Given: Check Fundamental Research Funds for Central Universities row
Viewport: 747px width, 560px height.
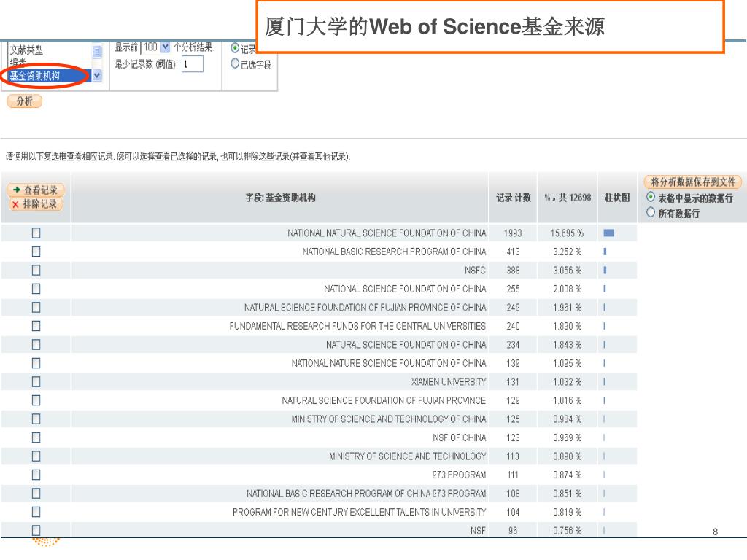Looking at the screenshot, I should [36, 326].
